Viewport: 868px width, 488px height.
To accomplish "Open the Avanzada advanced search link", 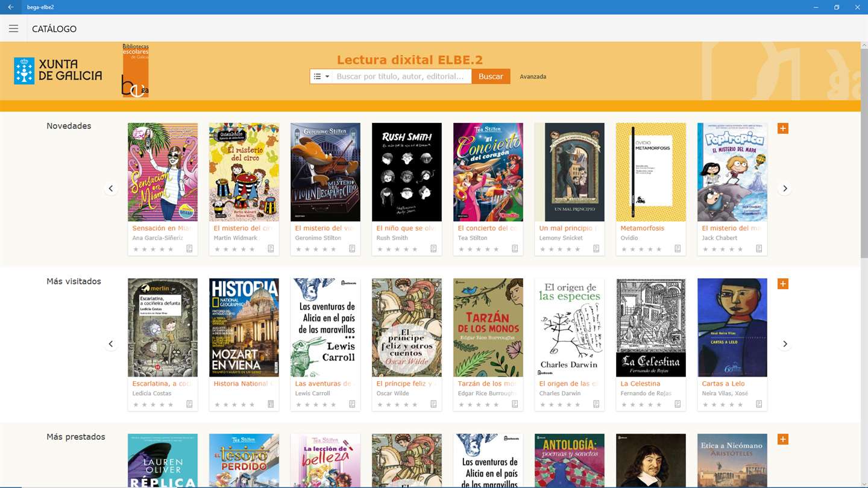I will click(533, 77).
